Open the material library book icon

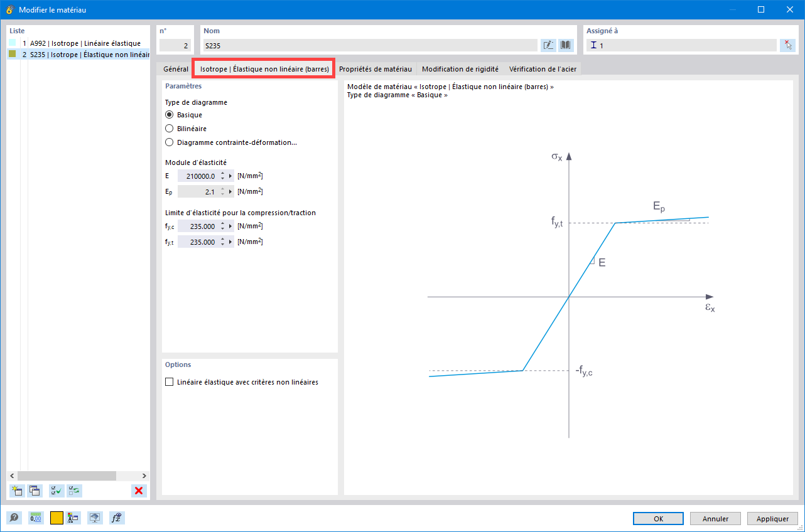point(566,45)
